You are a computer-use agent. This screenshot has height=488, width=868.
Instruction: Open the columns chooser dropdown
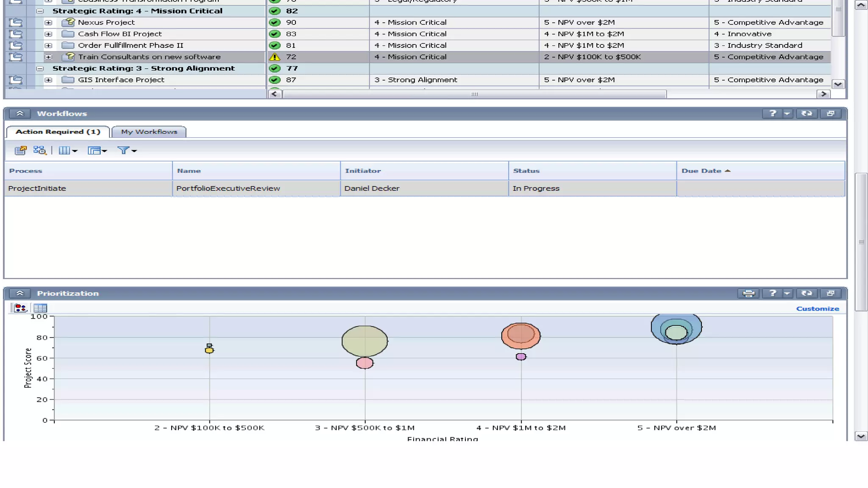point(67,150)
